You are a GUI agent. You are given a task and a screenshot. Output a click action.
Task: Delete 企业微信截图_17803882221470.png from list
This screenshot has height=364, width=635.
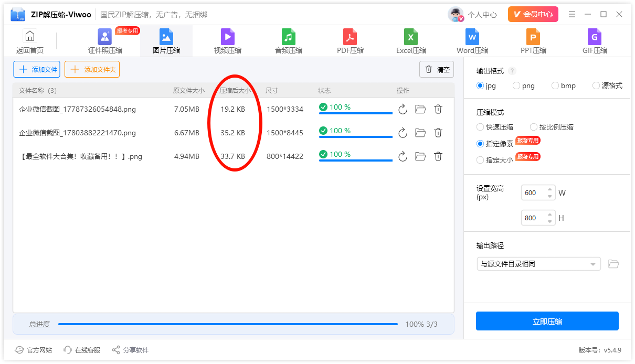[x=438, y=133]
